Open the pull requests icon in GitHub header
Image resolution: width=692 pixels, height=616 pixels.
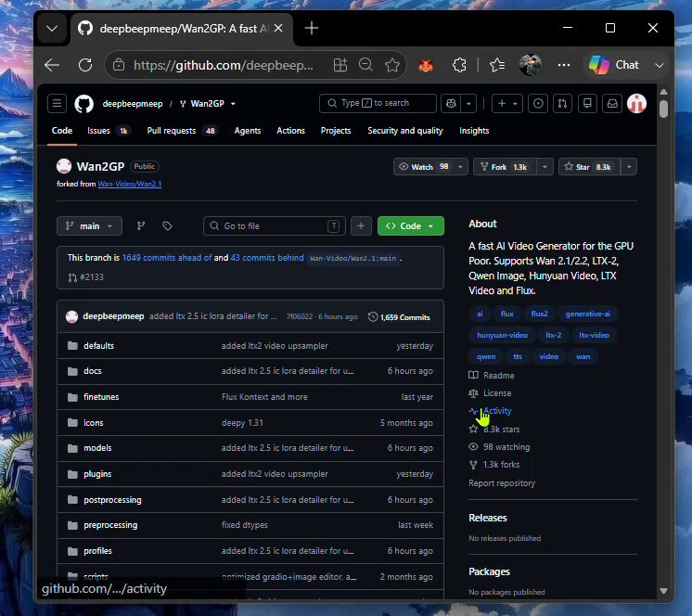(x=562, y=103)
